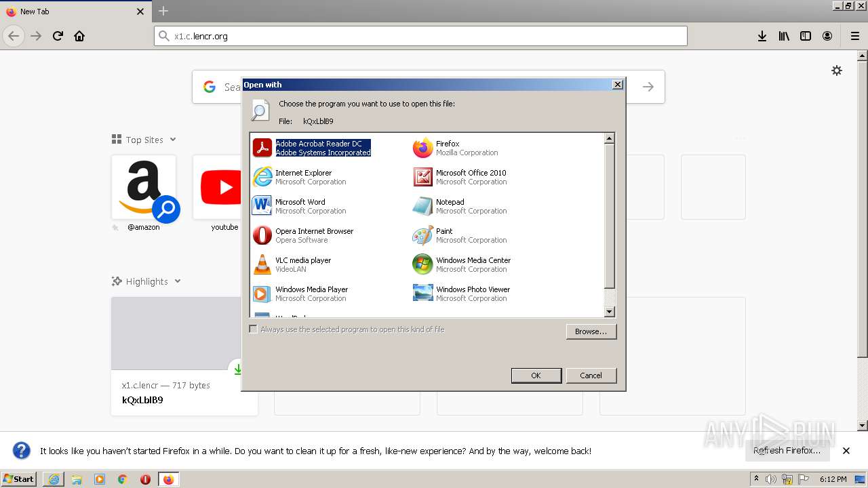Image resolution: width=868 pixels, height=488 pixels.
Task: Open Windows Start menu
Action: pos(19,479)
